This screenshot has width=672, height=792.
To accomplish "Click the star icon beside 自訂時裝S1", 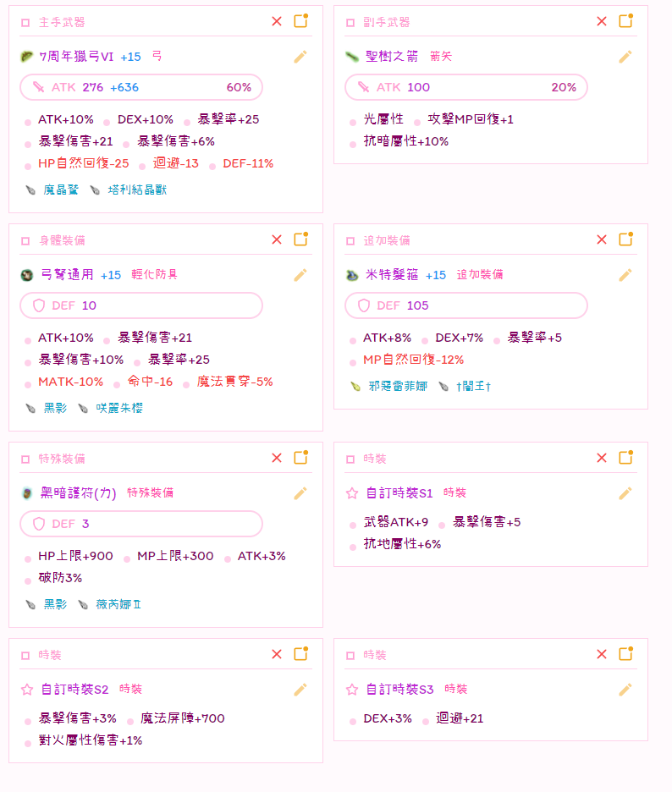I will click(x=352, y=493).
